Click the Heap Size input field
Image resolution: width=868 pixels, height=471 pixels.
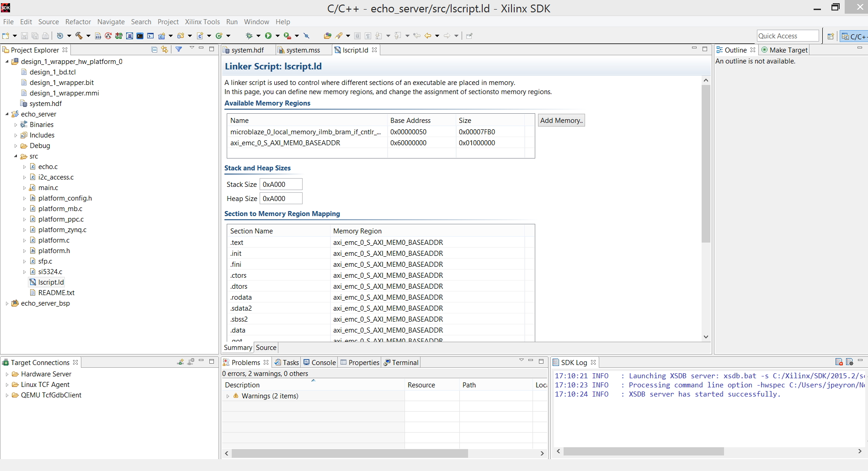click(x=281, y=198)
